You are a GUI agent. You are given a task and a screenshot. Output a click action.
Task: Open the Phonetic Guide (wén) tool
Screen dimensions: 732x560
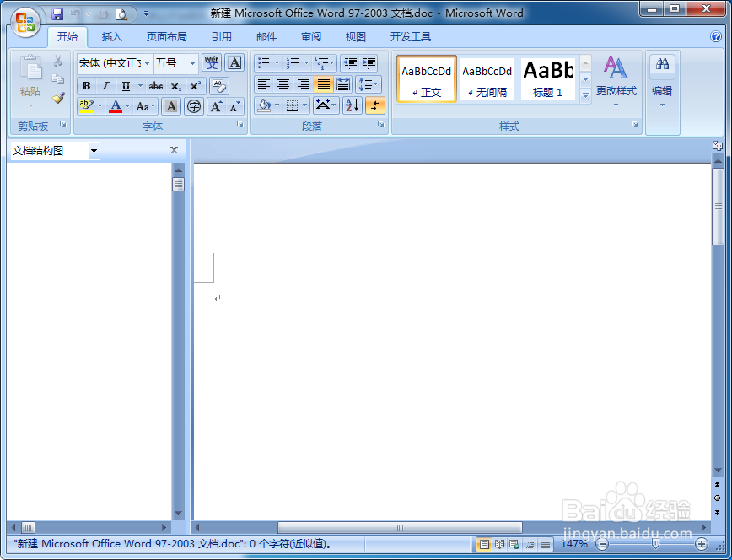[x=212, y=62]
